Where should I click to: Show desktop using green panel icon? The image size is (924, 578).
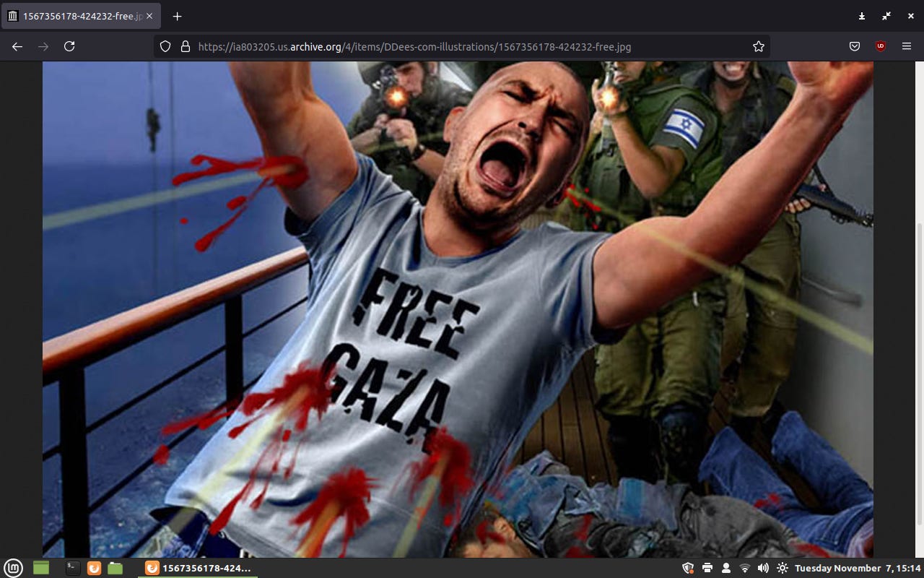point(41,568)
